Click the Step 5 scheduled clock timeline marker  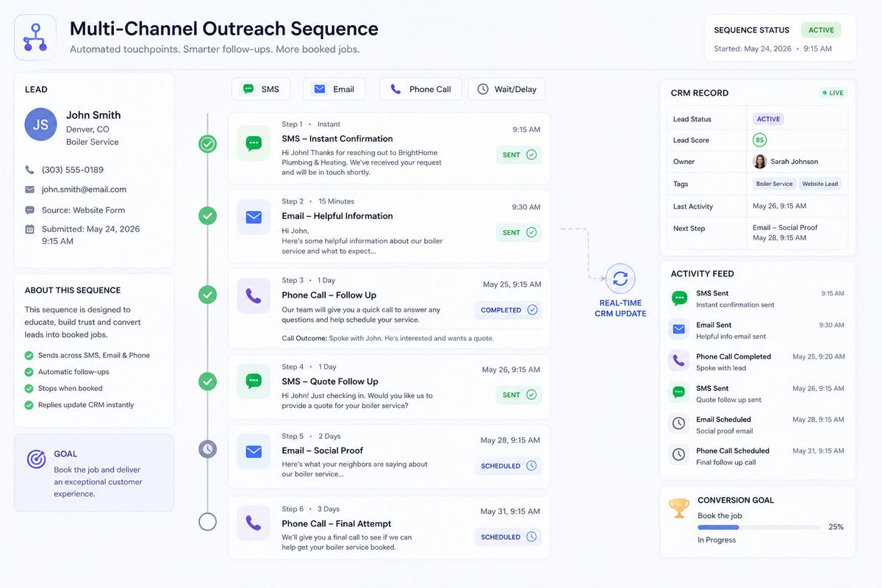click(208, 448)
